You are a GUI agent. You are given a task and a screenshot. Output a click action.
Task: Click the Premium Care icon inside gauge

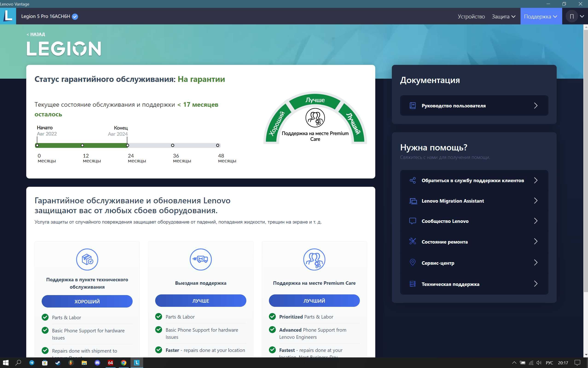[315, 118]
